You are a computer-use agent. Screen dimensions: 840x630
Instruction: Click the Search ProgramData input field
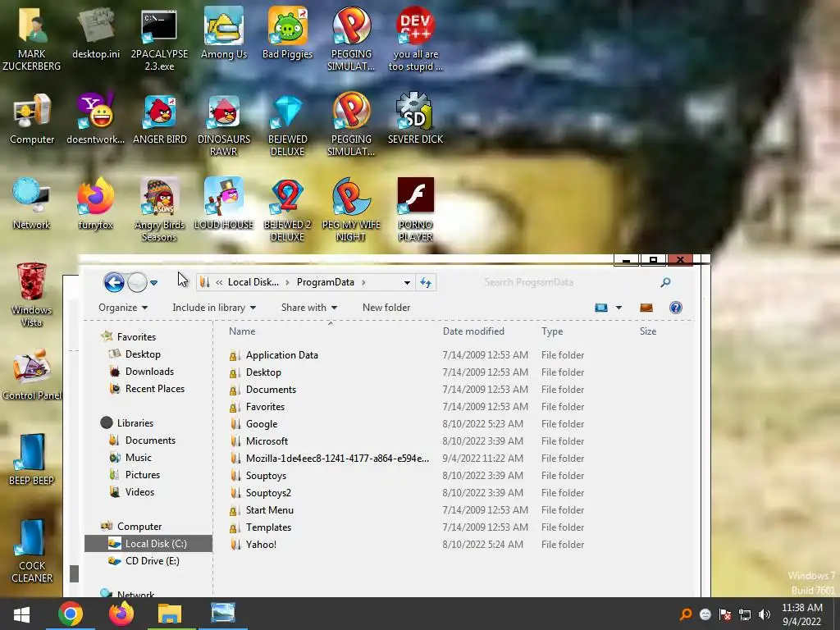(x=569, y=282)
